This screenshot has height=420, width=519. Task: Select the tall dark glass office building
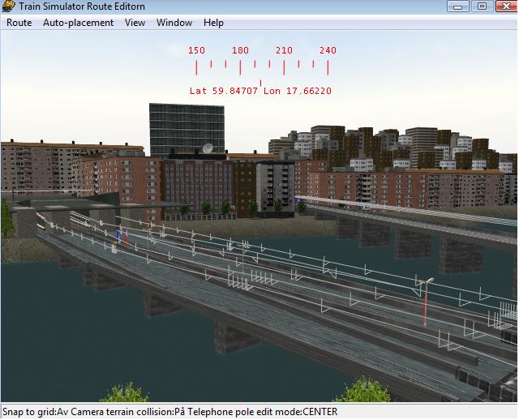[x=187, y=130]
